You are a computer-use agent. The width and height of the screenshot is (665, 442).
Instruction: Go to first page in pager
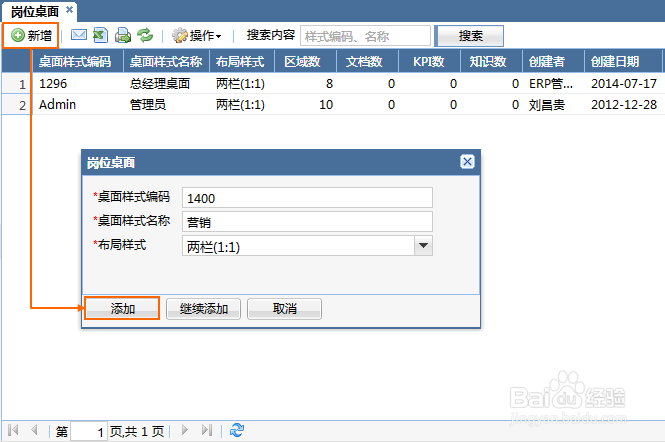tap(14, 430)
